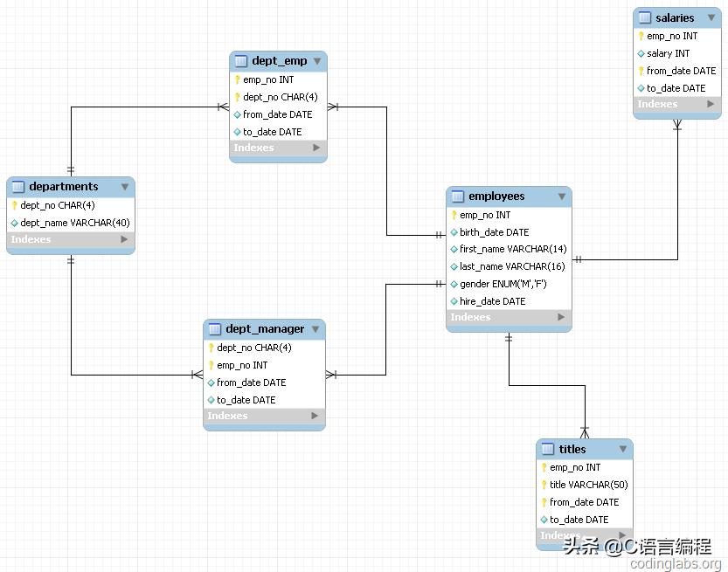Click diamond icon beside dept_emp to_date
Image resolution: width=728 pixels, height=572 pixels.
click(237, 132)
